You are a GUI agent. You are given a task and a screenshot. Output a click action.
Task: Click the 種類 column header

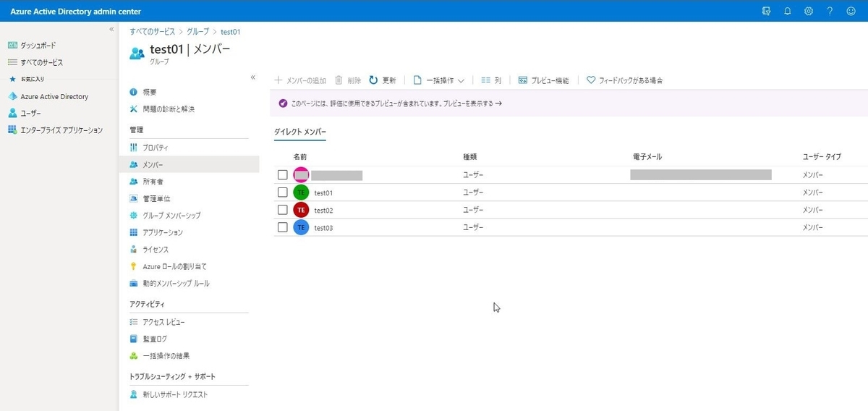[470, 156]
